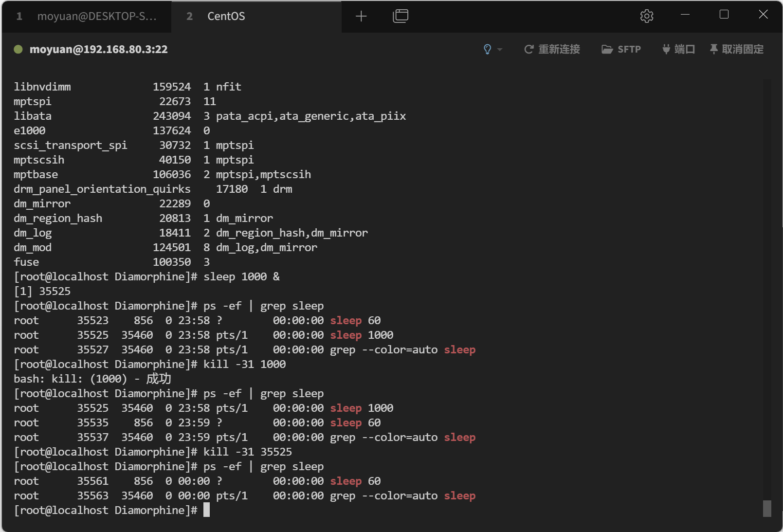783x532 pixels.
Task: Focus the terminal at the last prompt cursor
Action: (206, 510)
